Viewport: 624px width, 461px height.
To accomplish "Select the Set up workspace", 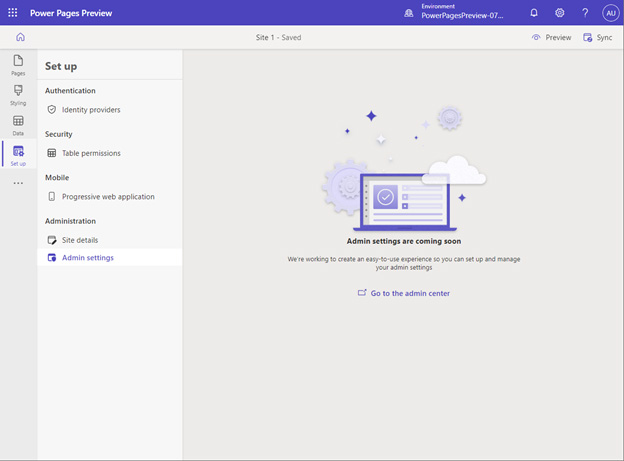I will coord(18,156).
